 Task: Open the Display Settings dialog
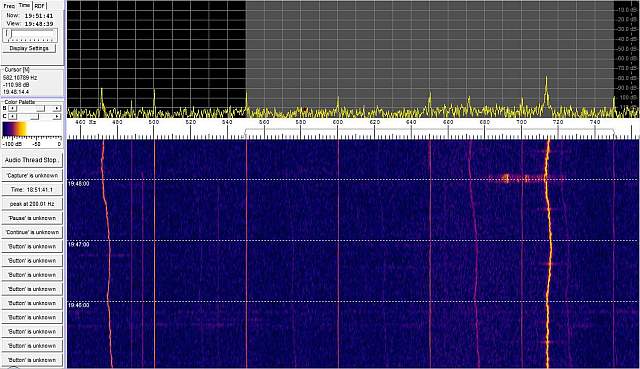click(29, 48)
